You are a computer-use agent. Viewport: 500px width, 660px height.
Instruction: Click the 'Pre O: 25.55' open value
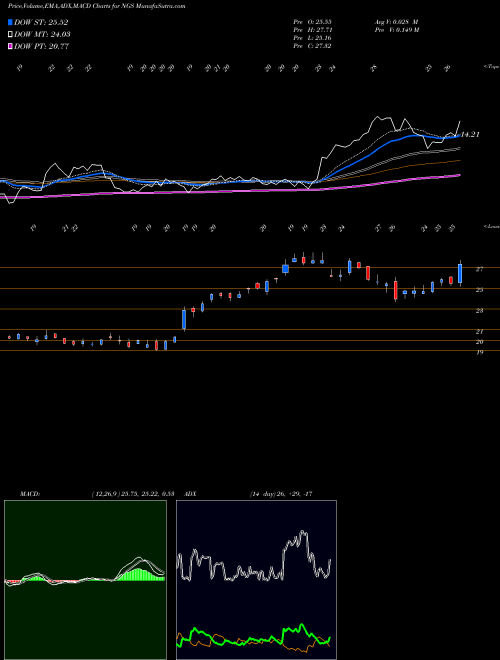tap(312, 21)
